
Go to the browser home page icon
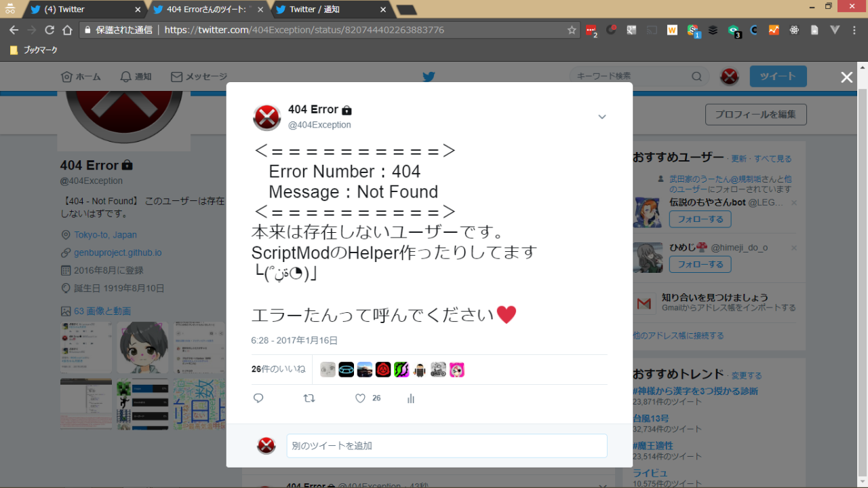(x=67, y=30)
